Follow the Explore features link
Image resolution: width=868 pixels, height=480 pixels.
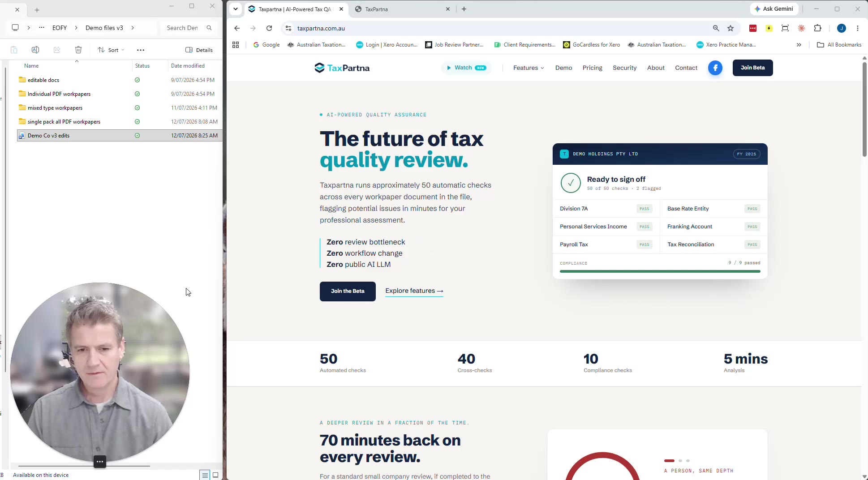point(414,291)
